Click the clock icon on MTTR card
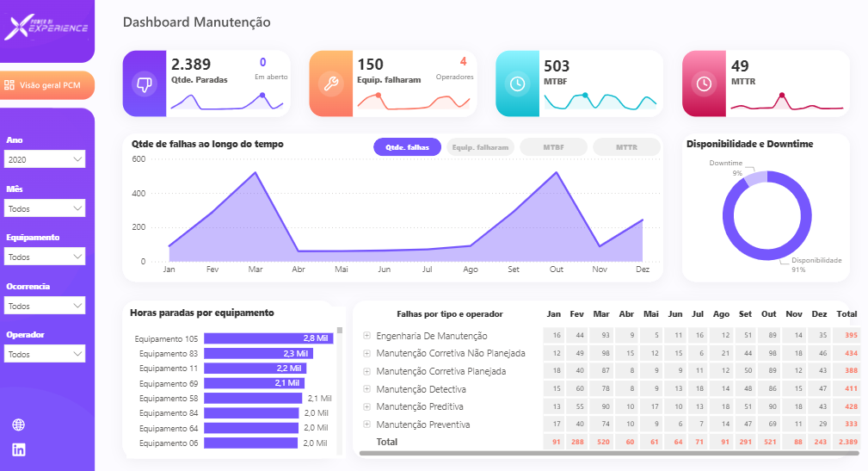 [x=704, y=84]
